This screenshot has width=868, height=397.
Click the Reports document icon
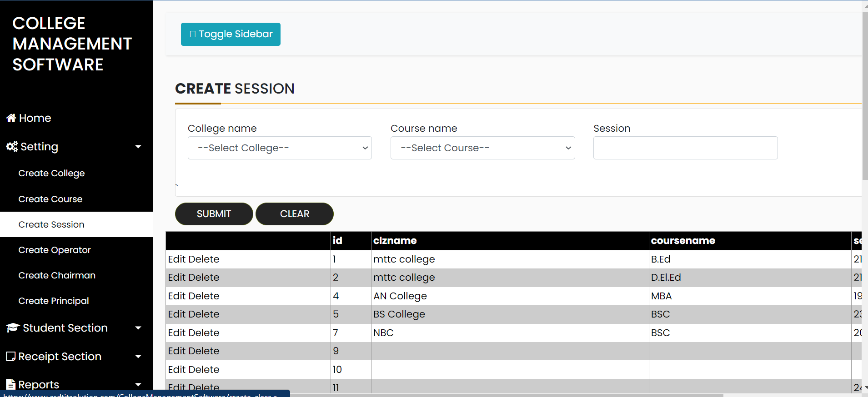click(x=11, y=384)
